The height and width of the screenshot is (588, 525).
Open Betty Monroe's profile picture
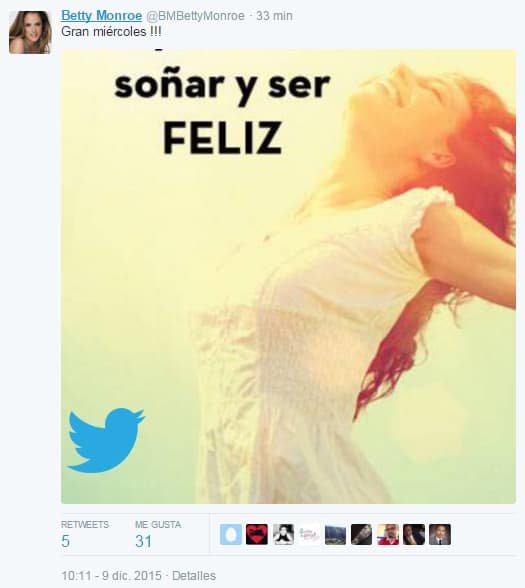tap(30, 32)
